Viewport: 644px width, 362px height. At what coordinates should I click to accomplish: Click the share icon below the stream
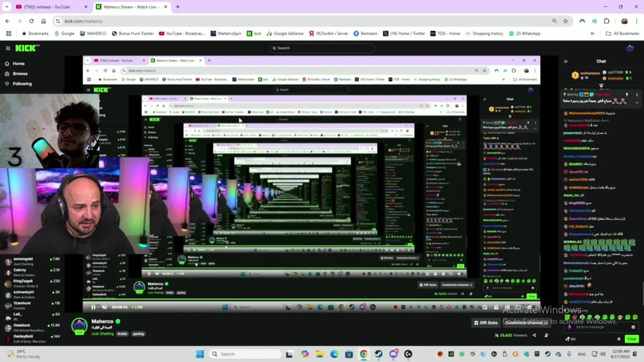click(534, 335)
